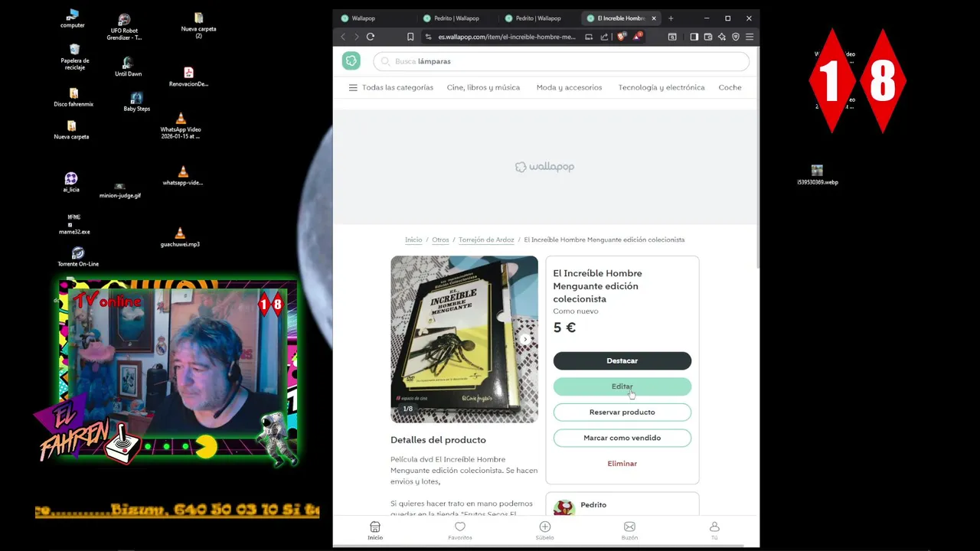Reload the Wallapop page
Viewport: 980px width, 551px height.
pos(371,37)
